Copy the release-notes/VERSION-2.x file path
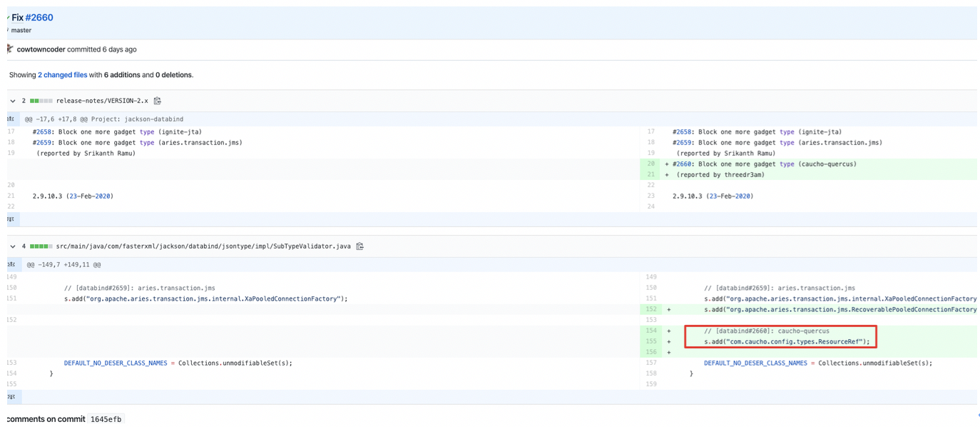This screenshot has height=427, width=980. point(158,101)
